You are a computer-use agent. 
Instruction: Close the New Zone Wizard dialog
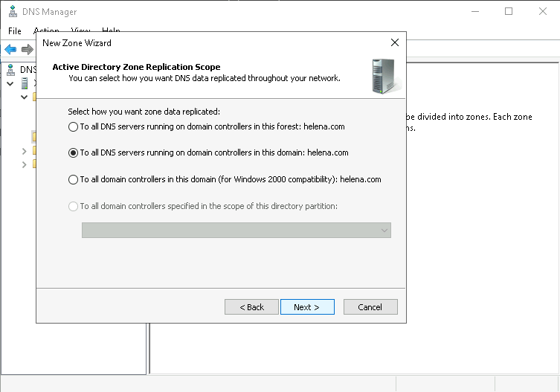[394, 43]
